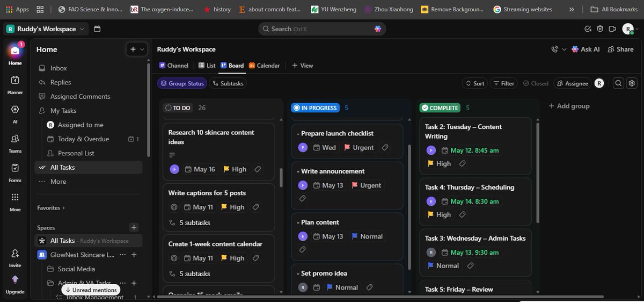Toggle the Assignee filter
Viewport: 644px width, 302px height.
point(573,83)
